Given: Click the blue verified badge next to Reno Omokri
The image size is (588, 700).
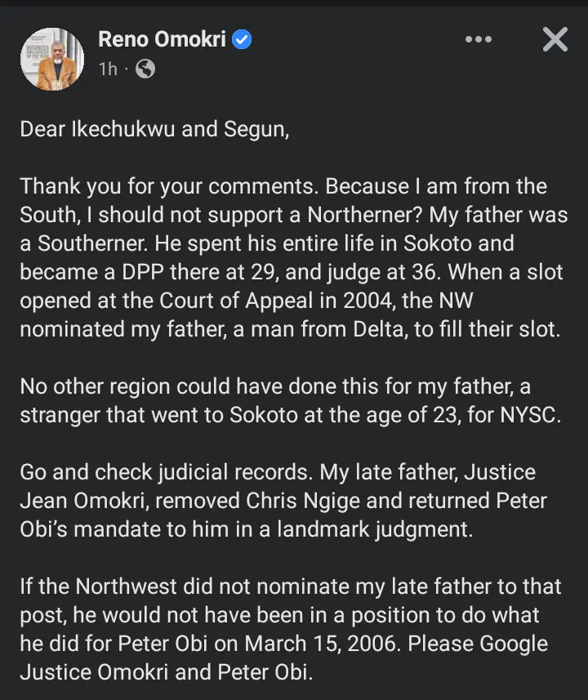Looking at the screenshot, I should coord(242,39).
